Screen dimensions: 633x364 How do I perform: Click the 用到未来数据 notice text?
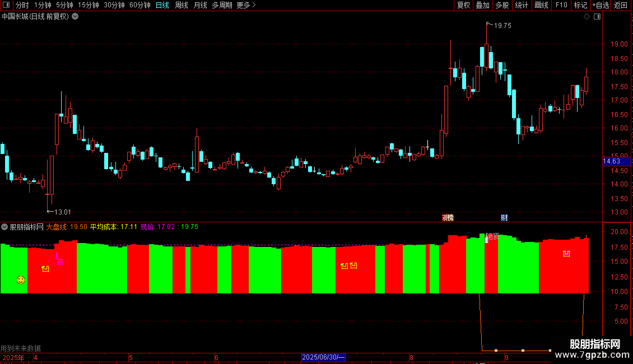(x=21, y=348)
